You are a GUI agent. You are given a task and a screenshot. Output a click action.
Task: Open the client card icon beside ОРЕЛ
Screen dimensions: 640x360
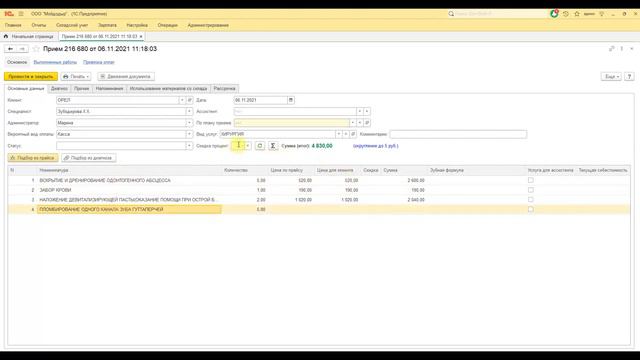tap(190, 100)
